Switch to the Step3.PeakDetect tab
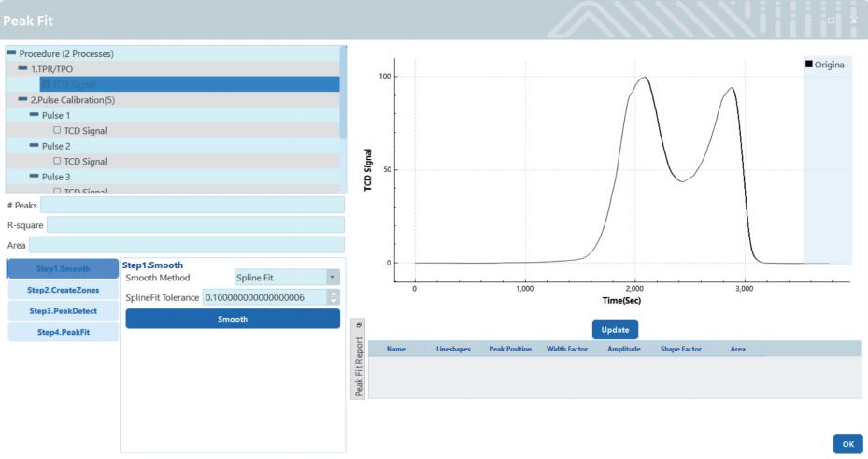 tap(64, 310)
